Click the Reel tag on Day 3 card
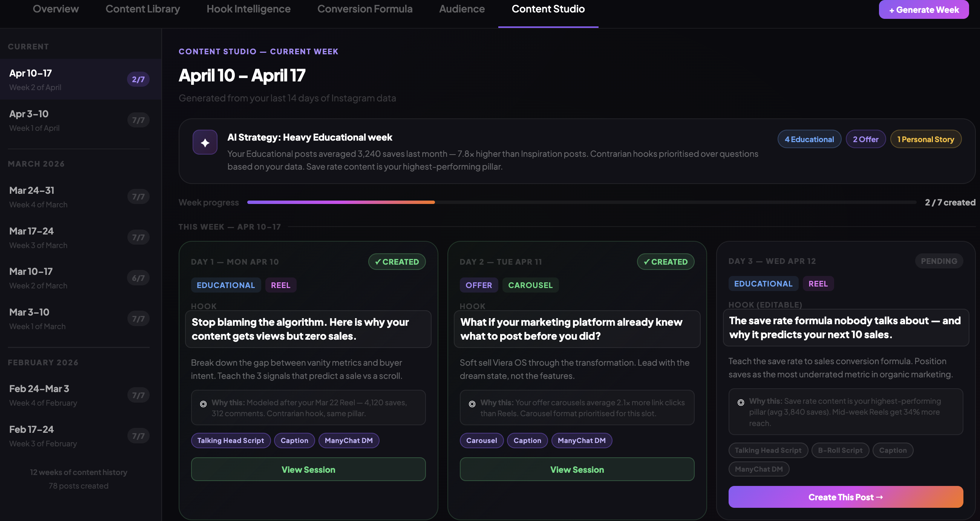980x521 pixels. tap(818, 283)
